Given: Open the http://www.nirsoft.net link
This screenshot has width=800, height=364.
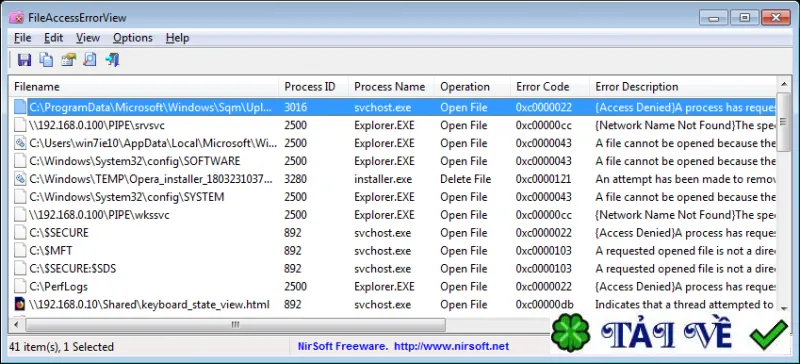Looking at the screenshot, I should 452,347.
